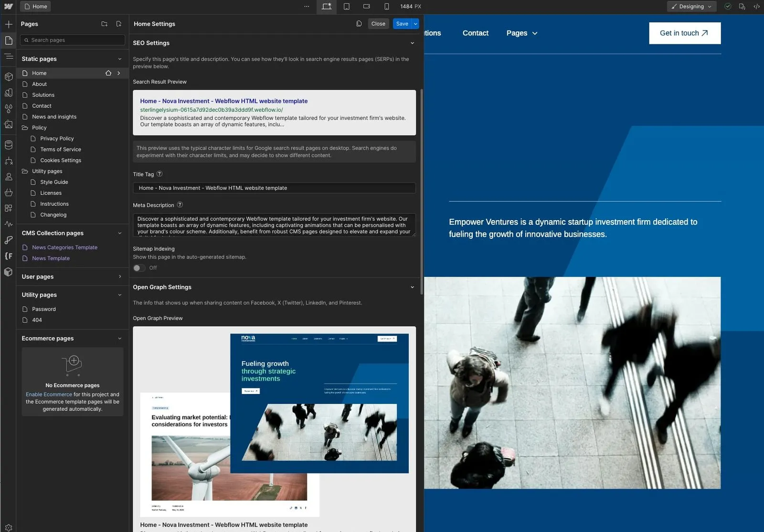Enter preview mode from top right

tap(742, 6)
